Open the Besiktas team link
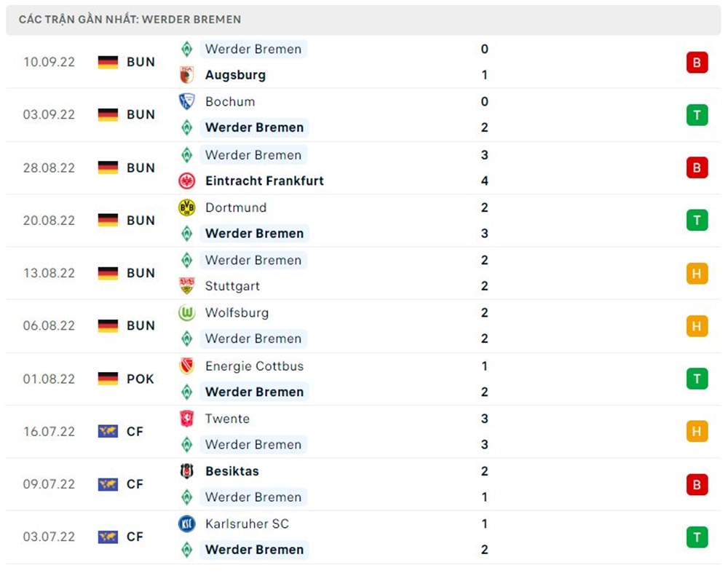Viewport: 728px width, 573px height. point(232,471)
